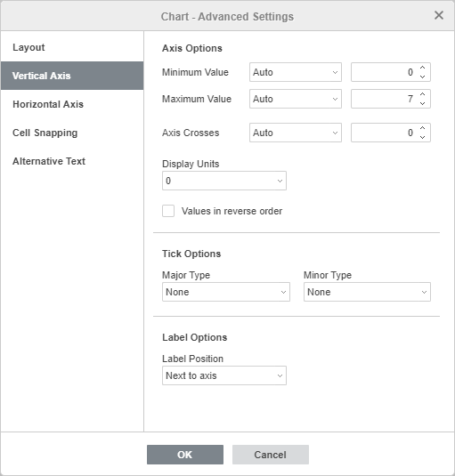The width and height of the screenshot is (455, 476).
Task: Click in the Maximum Value number field
Action: pos(385,99)
